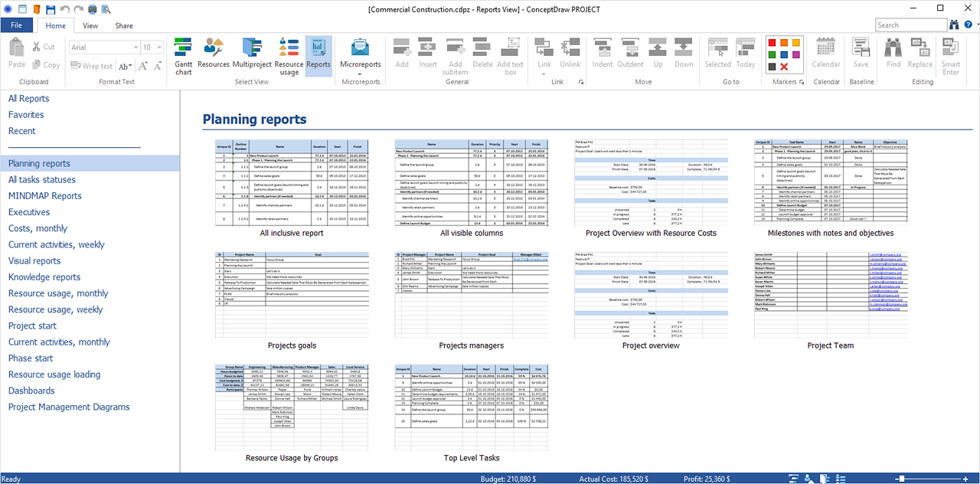980x484 pixels.
Task: Click the quick access Print icon
Action: 93,9
